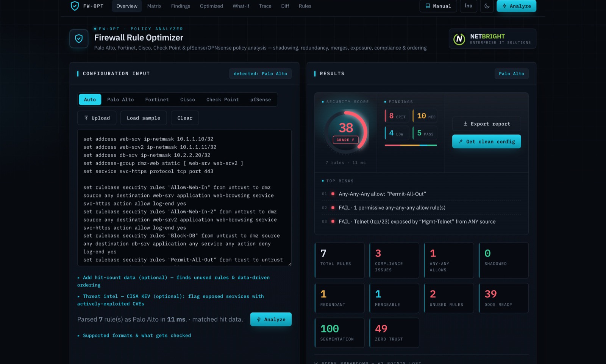Click the 39 DDoS Ready card

click(503, 298)
